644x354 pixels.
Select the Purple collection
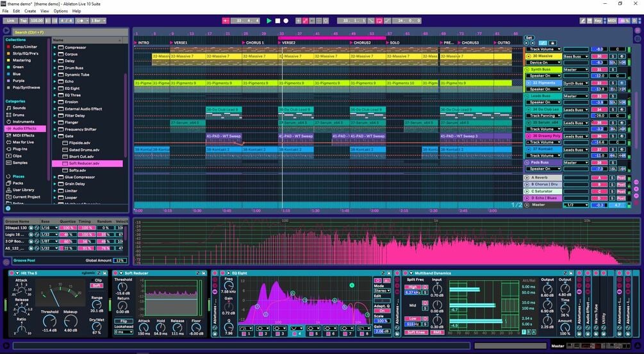point(19,81)
